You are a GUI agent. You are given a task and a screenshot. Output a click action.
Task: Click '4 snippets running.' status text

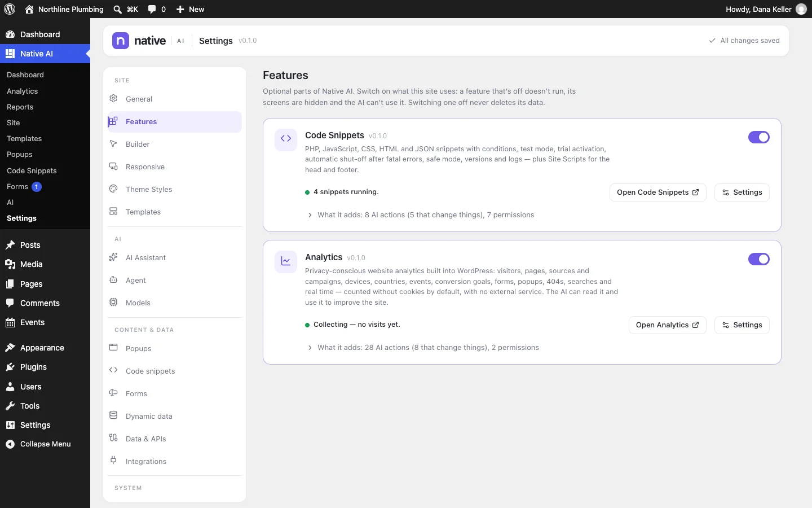[x=346, y=192]
